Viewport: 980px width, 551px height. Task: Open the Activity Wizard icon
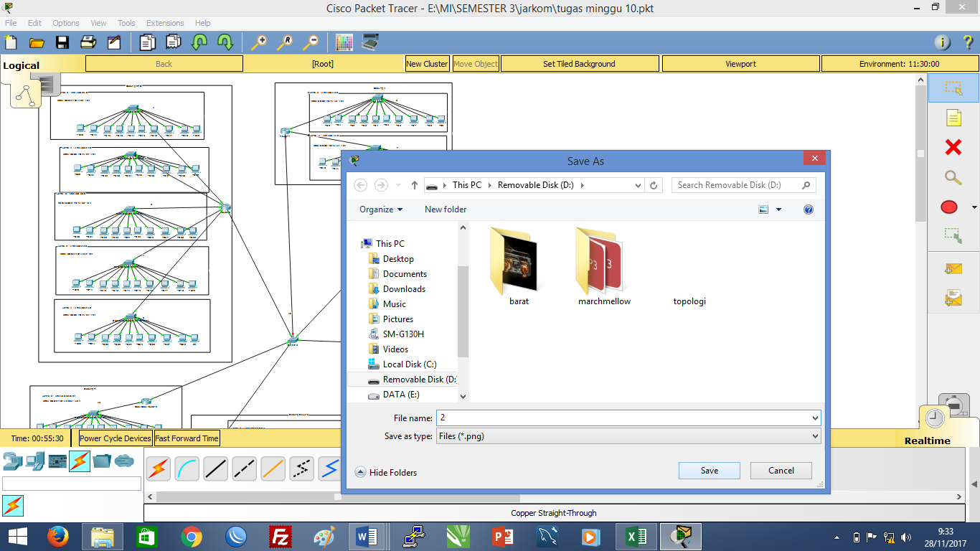(114, 42)
